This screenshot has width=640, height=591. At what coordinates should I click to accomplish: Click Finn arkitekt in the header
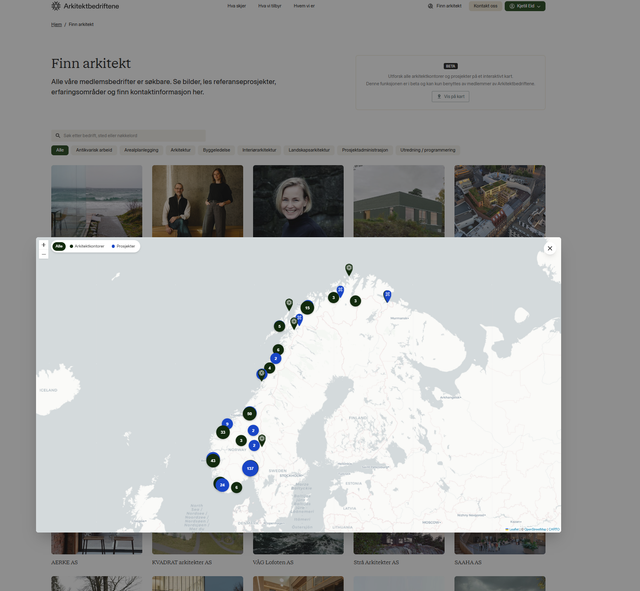coord(444,6)
